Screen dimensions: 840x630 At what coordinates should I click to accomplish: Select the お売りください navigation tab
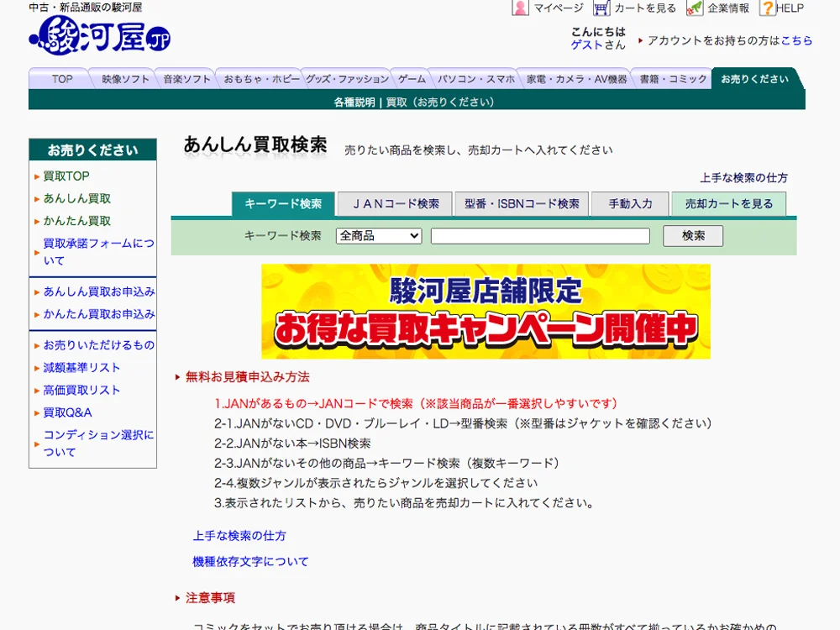tap(754, 79)
